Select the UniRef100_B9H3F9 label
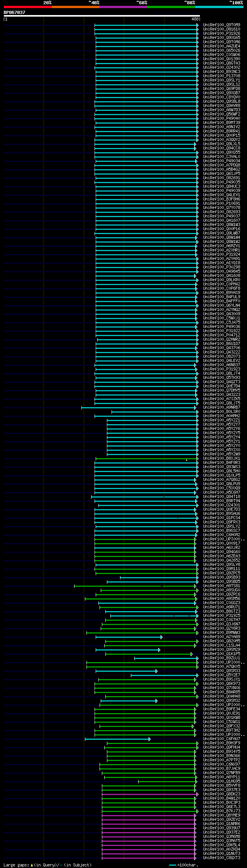The height and width of the screenshot is (868, 247). coord(222,743)
